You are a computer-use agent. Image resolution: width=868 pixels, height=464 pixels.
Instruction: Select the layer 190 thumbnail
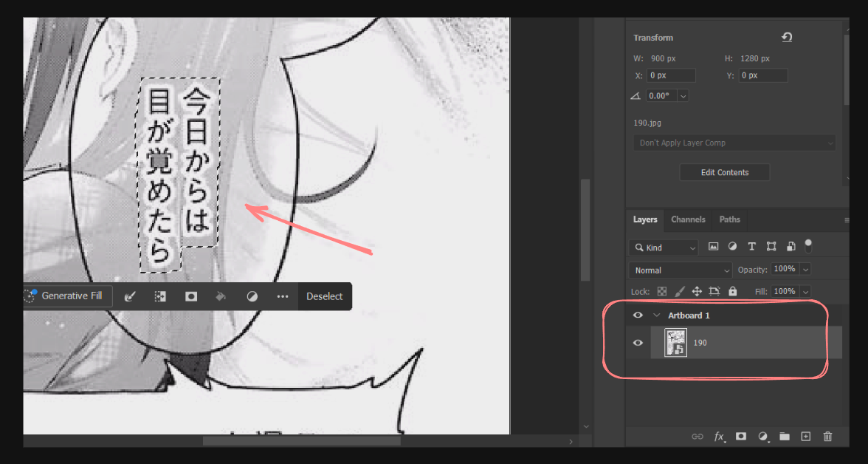[x=675, y=342]
